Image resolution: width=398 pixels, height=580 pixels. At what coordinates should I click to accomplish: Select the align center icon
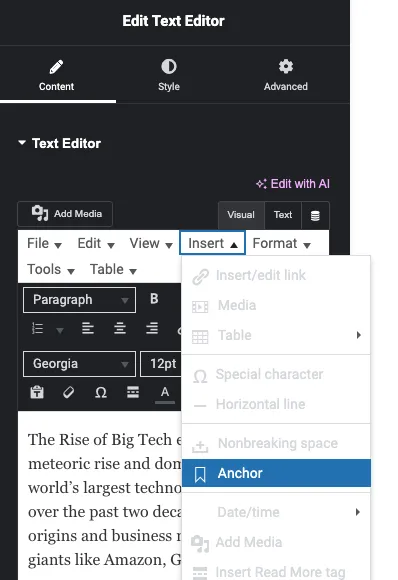[120, 328]
